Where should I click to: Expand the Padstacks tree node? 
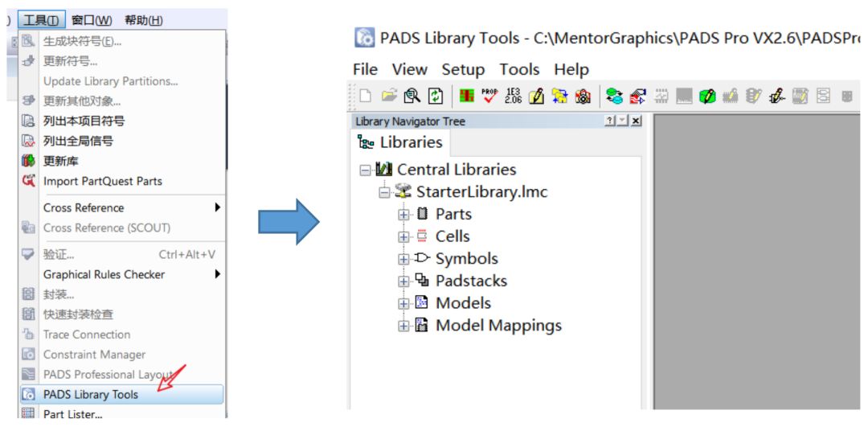tap(403, 281)
